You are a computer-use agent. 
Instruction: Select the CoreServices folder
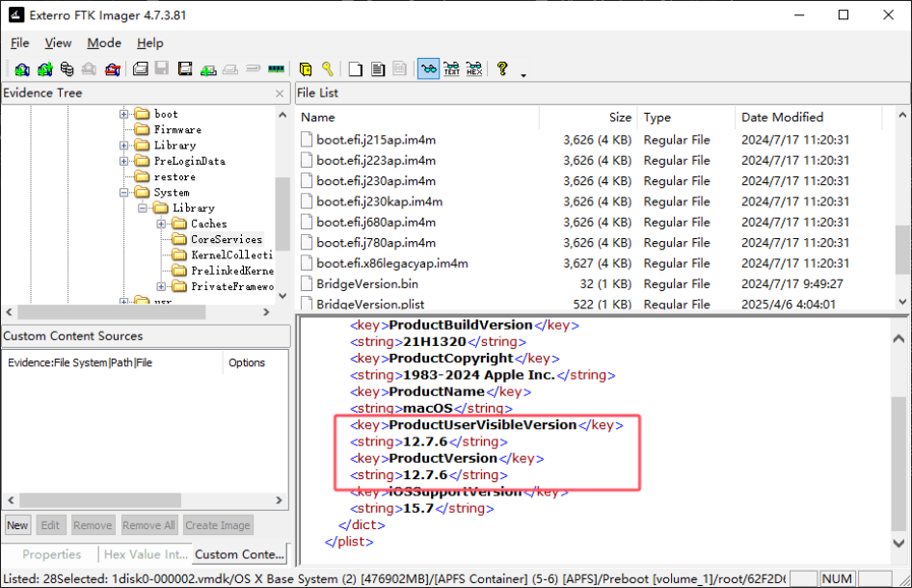(227, 240)
